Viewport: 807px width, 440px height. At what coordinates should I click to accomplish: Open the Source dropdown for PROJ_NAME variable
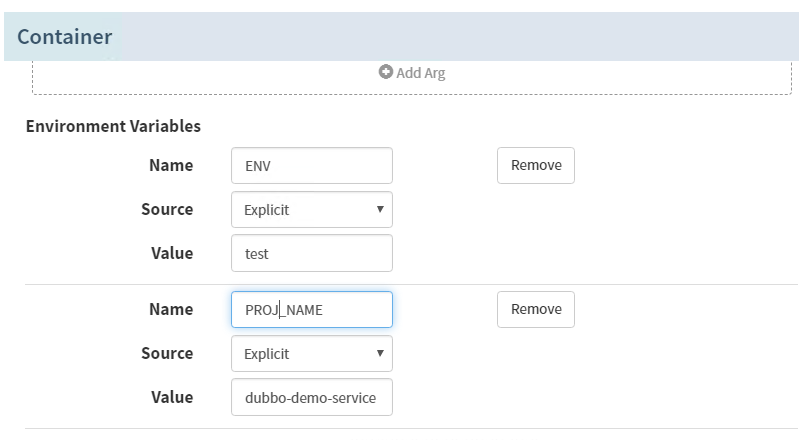311,354
